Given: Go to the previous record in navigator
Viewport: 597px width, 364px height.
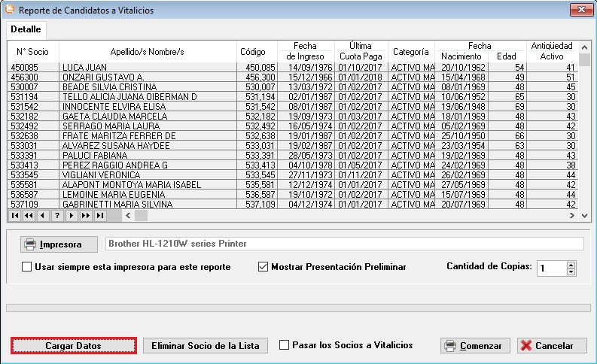Looking at the screenshot, I should (42, 215).
